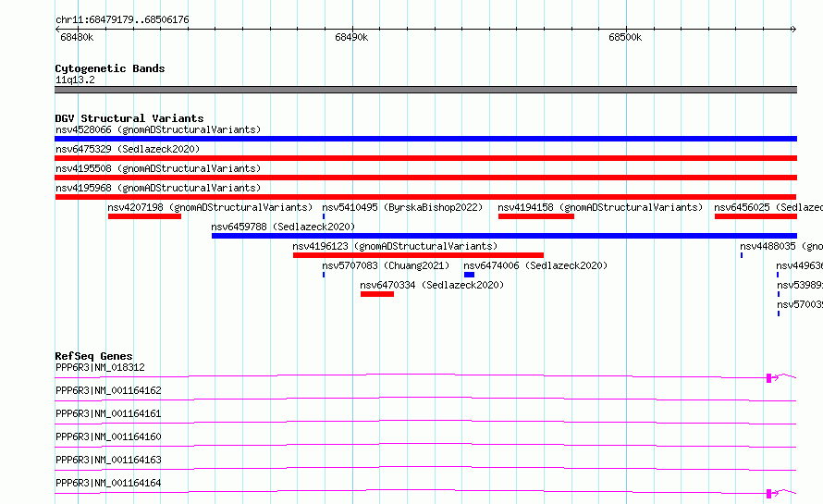
Task: Open the partially visible nsv449636 variant label
Action: pos(799,265)
